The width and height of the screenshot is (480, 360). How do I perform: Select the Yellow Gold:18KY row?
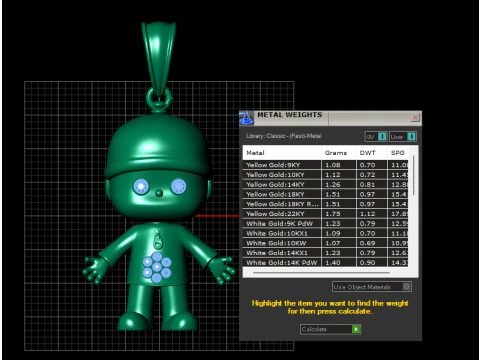[325, 194]
